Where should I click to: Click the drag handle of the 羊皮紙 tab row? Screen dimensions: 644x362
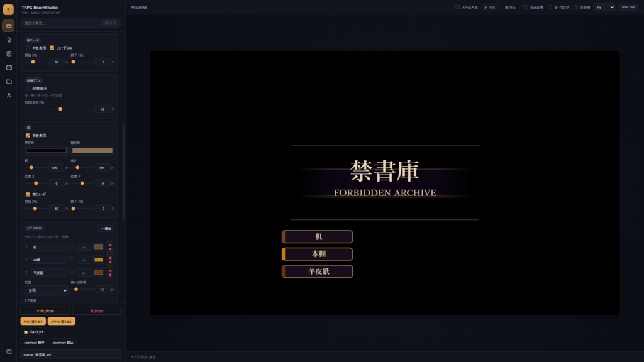pos(27,273)
